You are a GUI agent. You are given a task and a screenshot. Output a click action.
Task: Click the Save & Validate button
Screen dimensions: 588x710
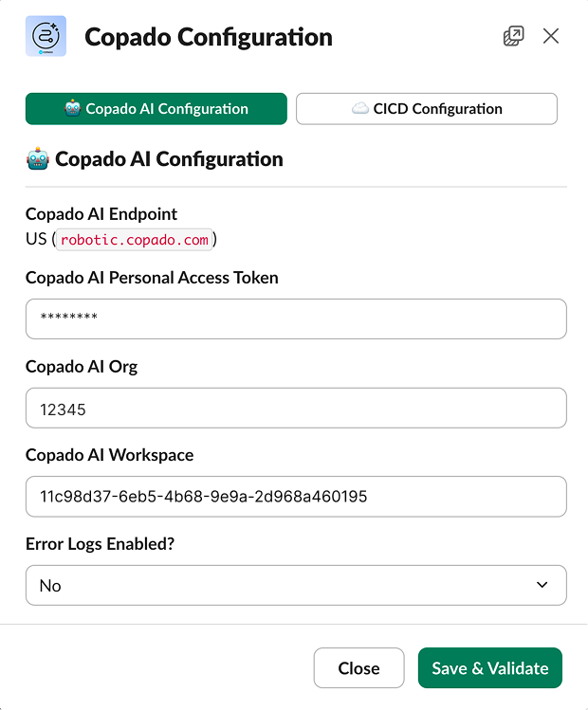489,667
